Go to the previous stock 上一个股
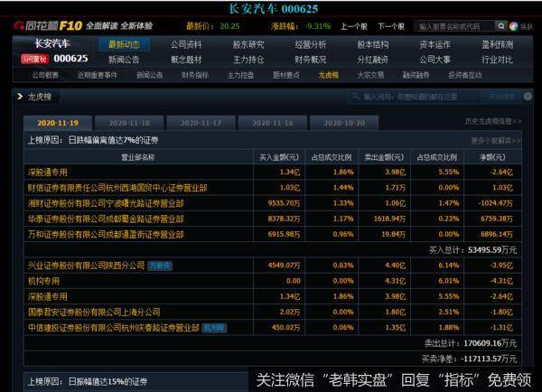 354,26
